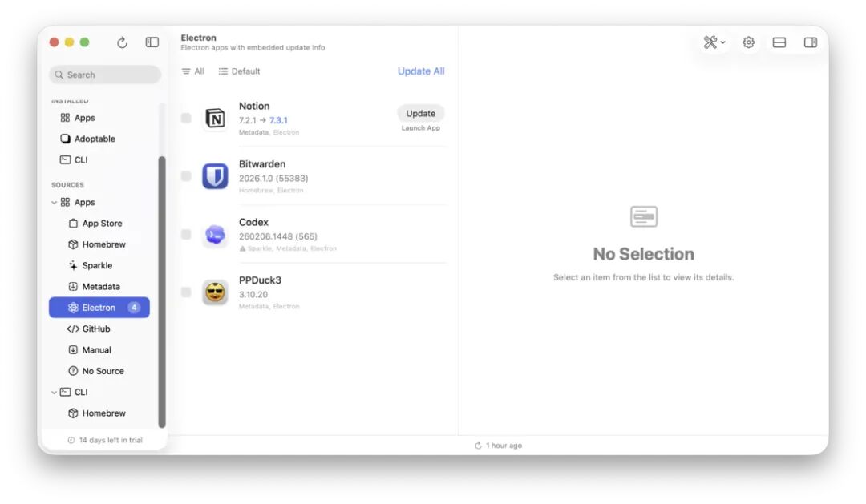Click the sidebar vertical scrollbar
The image size is (866, 504).
pos(162,292)
